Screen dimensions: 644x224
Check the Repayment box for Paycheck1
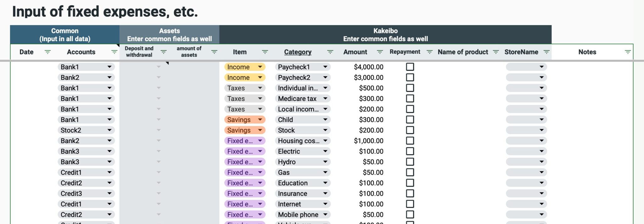pos(410,67)
